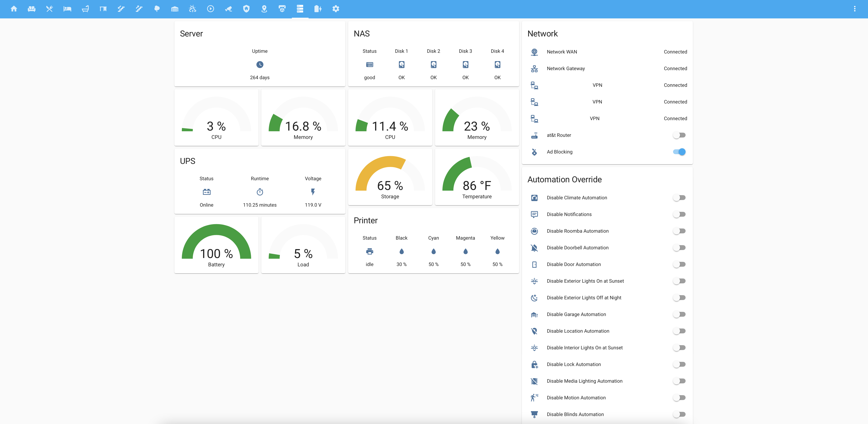This screenshot has height=424, width=868.
Task: Click the printer Black ink level
Action: point(401,252)
